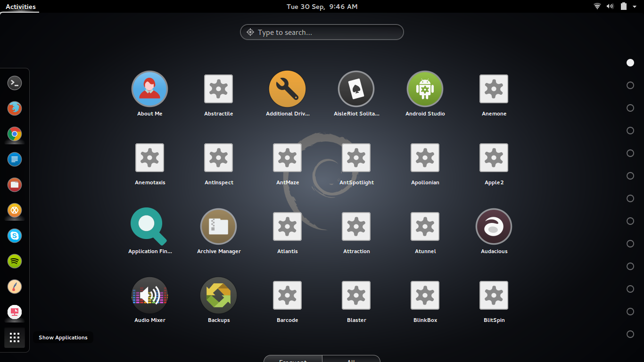Select the last page indicator dot

tap(630, 334)
